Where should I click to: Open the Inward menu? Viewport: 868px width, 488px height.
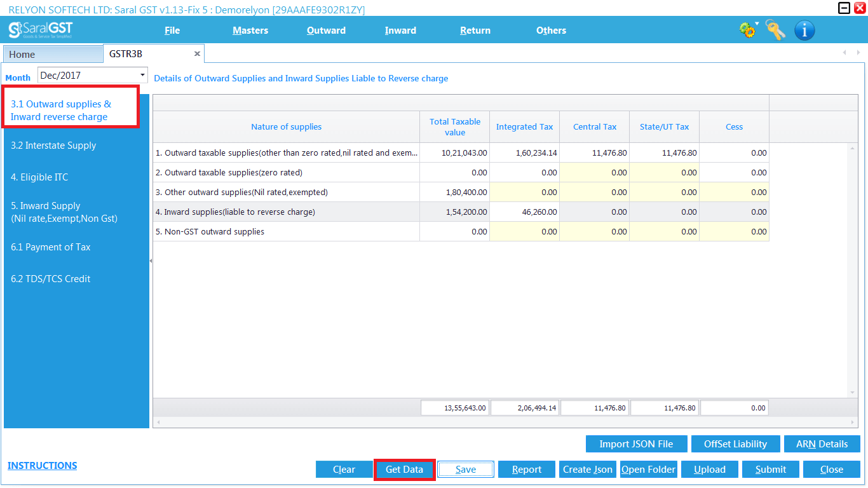point(400,30)
